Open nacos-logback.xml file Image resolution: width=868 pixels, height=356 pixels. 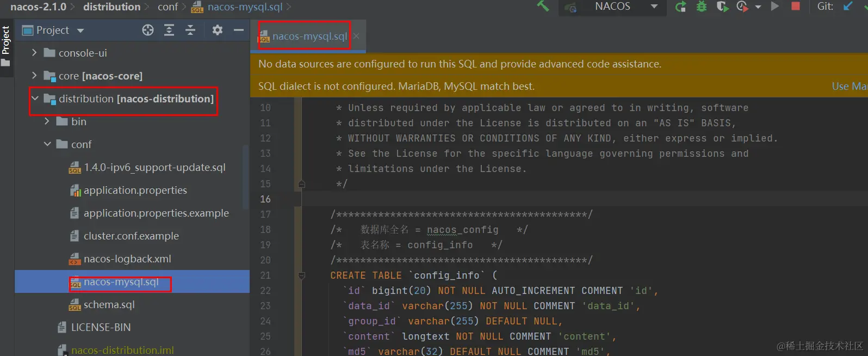[127, 259]
